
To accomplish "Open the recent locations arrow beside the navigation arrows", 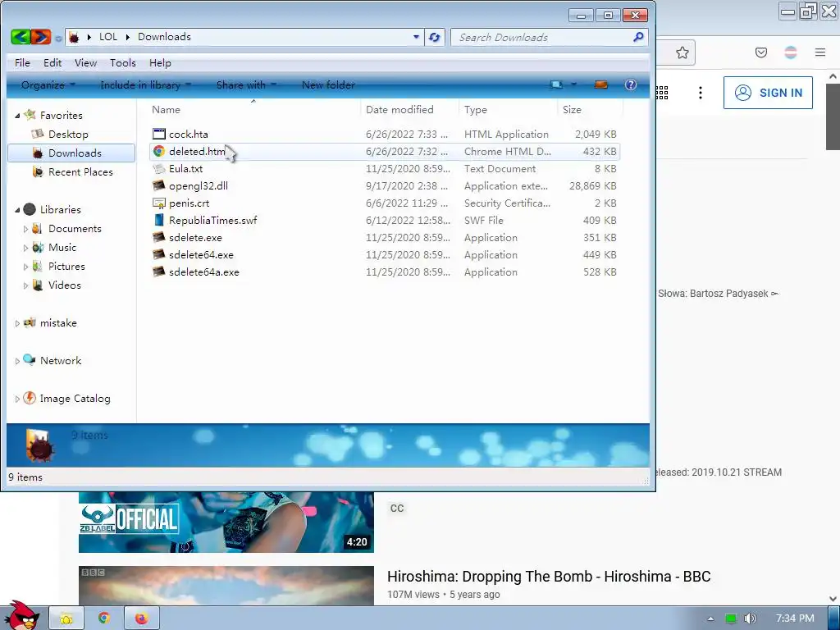I will pos(58,38).
